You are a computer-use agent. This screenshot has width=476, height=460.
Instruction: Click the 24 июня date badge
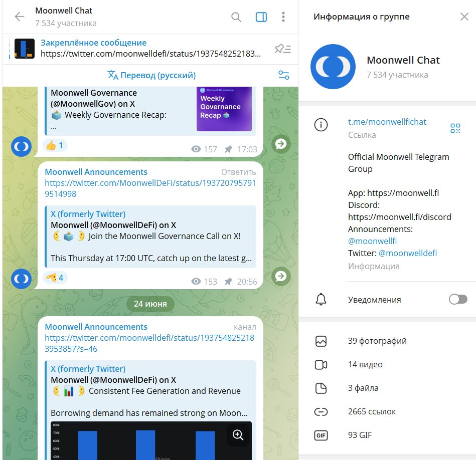click(x=150, y=304)
